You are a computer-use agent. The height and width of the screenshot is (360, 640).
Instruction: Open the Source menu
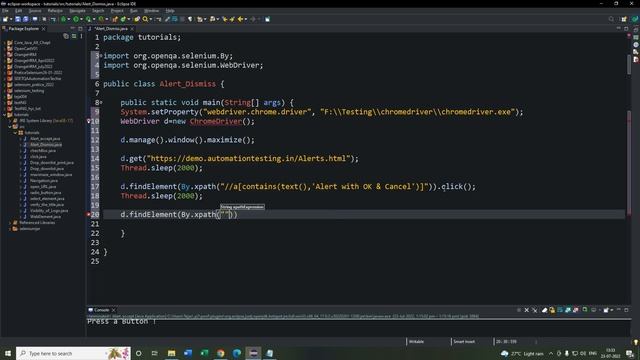tap(35, 11)
